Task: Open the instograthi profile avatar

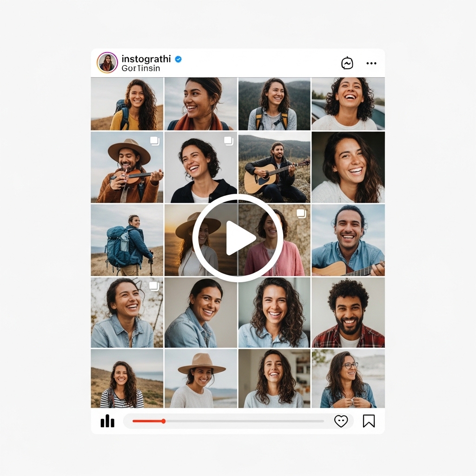Action: click(x=107, y=63)
